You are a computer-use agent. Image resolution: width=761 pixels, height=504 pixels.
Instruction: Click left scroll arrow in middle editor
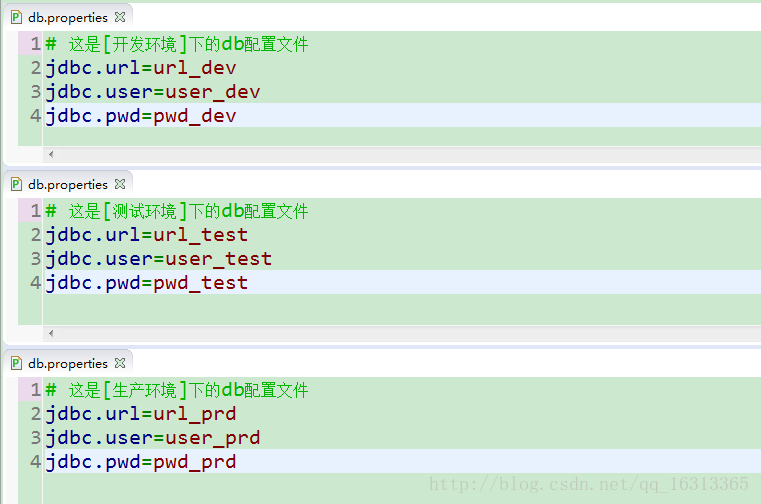51,333
